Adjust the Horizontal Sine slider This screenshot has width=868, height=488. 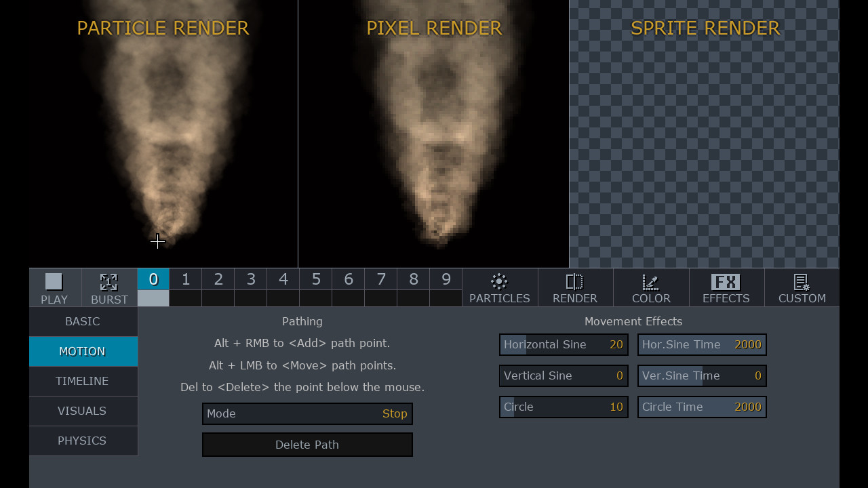point(564,344)
